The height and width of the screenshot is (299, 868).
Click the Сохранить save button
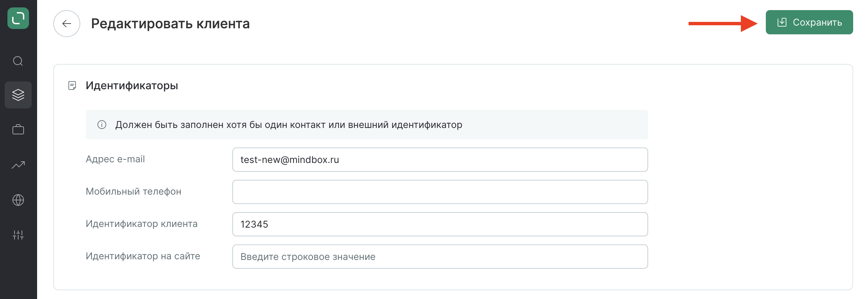pyautogui.click(x=809, y=22)
